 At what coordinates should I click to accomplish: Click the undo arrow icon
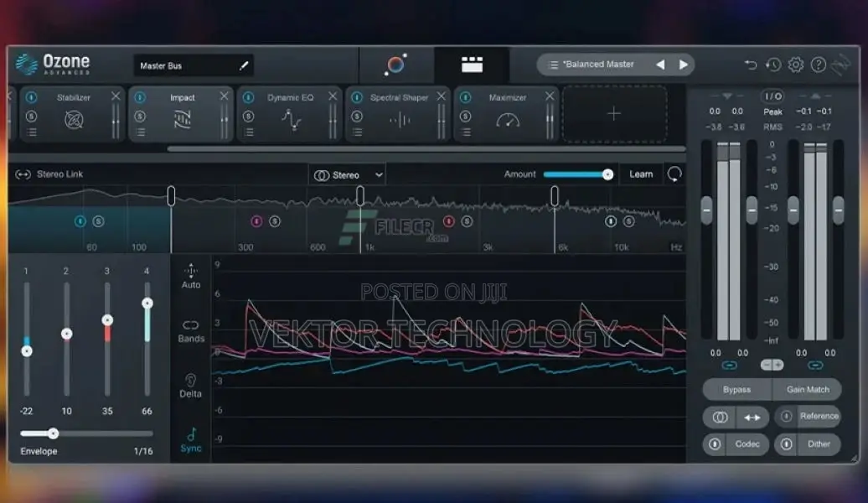coord(751,65)
